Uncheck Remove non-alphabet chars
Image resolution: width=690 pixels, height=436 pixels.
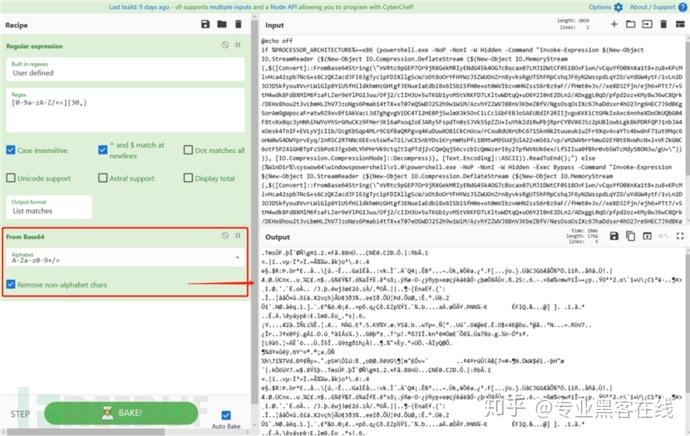coord(11,284)
